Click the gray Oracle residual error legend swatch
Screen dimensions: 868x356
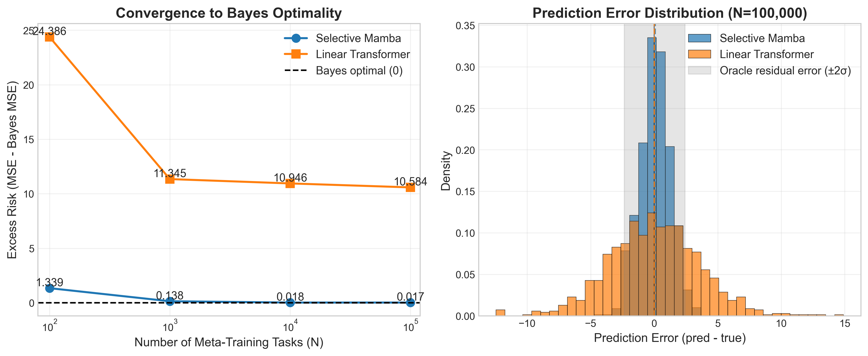coord(699,71)
